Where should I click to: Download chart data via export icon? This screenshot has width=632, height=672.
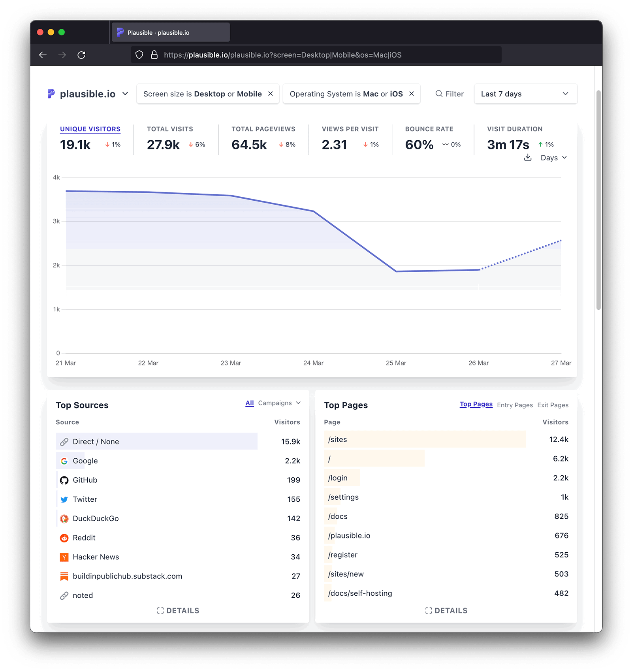tap(527, 158)
